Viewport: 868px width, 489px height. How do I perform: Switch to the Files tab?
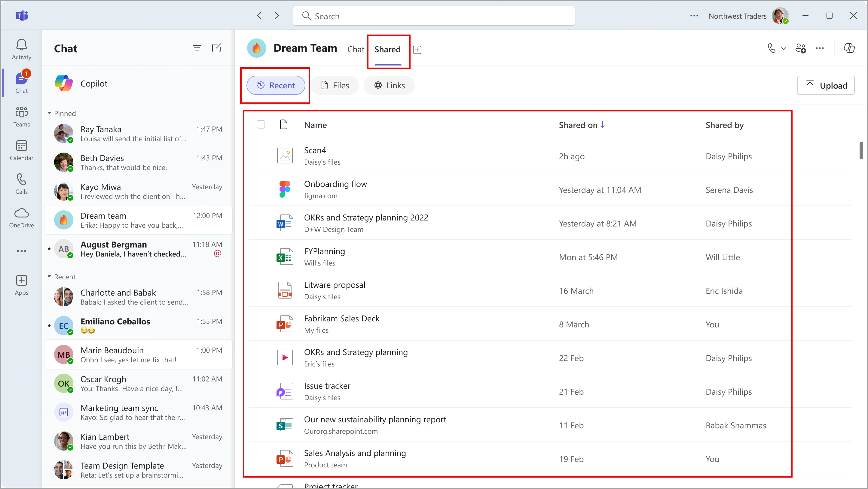coord(335,85)
